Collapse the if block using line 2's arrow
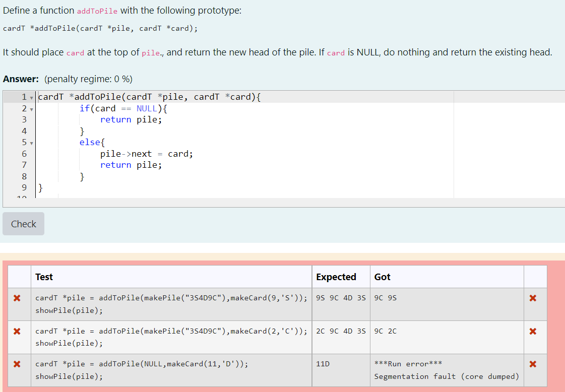Image resolution: width=565 pixels, height=392 pixels. 32,108
